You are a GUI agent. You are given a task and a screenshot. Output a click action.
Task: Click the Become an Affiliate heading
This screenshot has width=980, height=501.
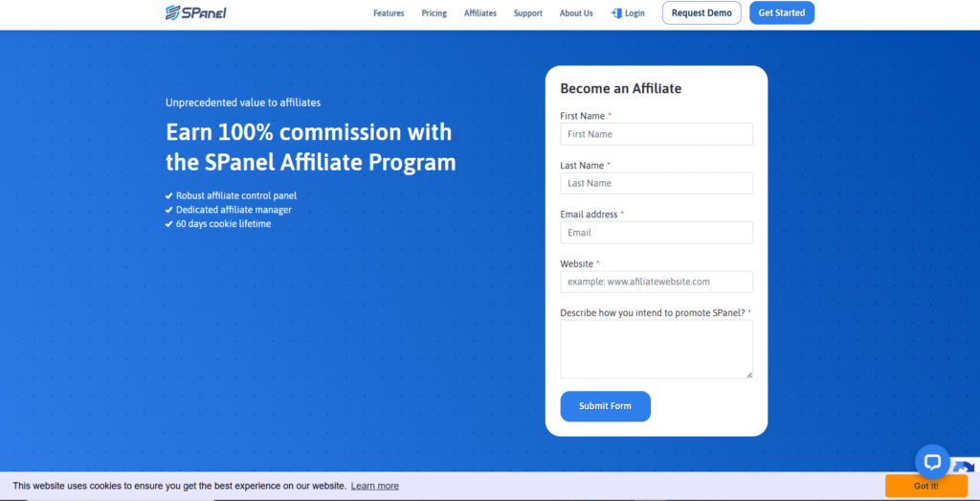click(x=620, y=88)
